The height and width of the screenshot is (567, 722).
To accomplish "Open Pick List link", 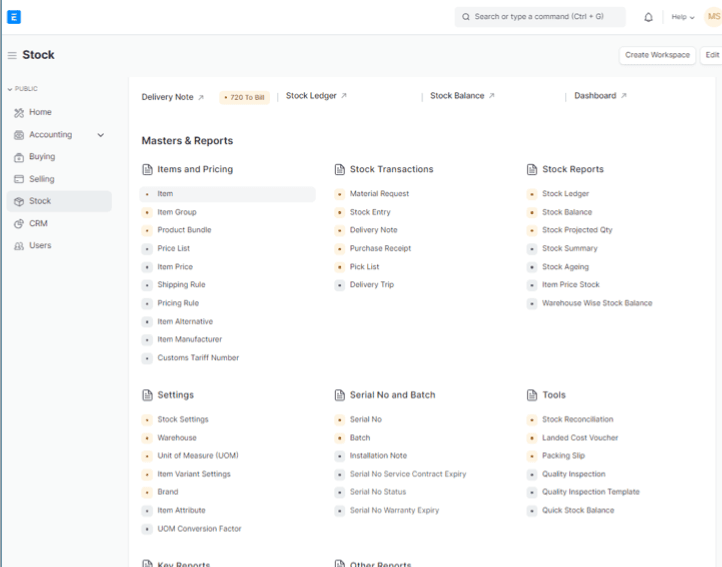I will pyautogui.click(x=364, y=267).
